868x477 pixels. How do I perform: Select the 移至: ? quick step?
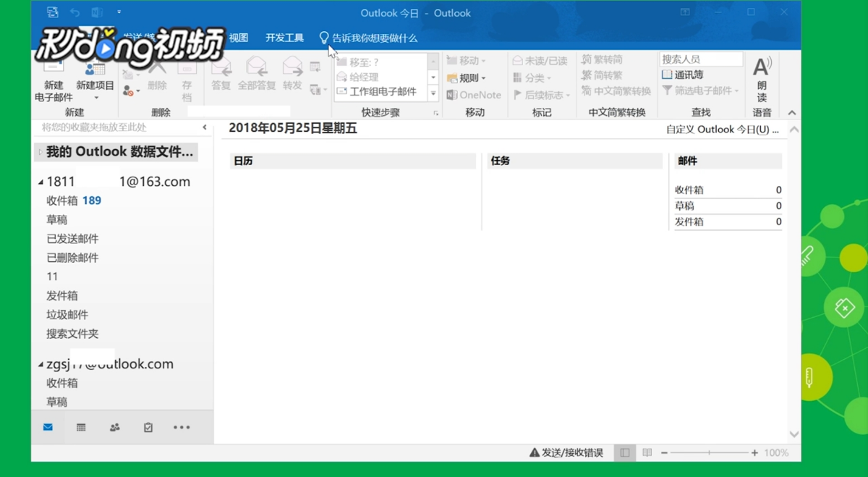[380, 62]
